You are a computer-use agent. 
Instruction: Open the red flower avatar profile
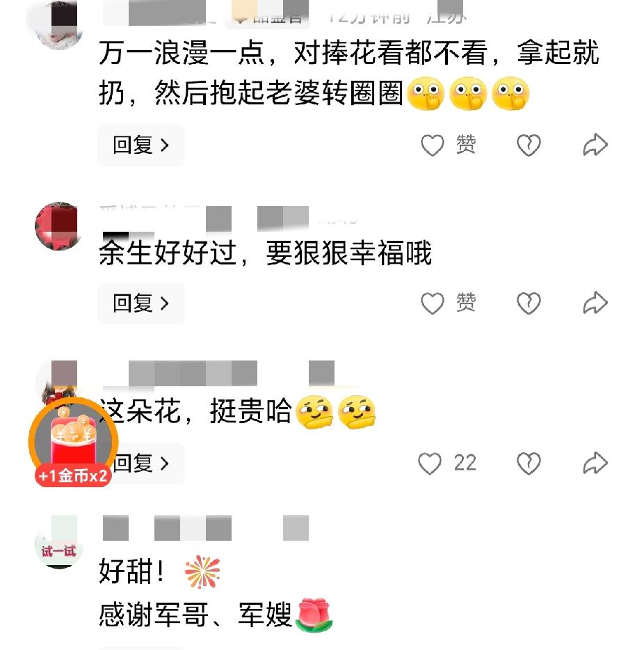point(58,226)
